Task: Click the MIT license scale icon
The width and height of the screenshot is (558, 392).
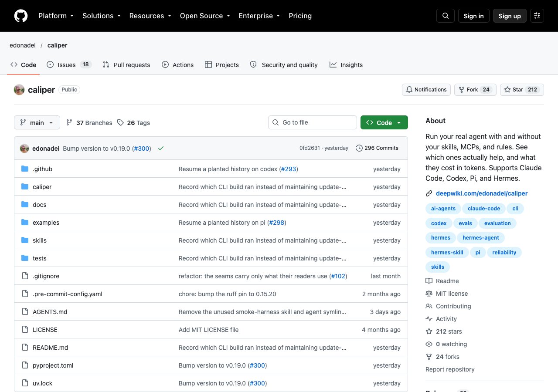Action: coord(429,294)
